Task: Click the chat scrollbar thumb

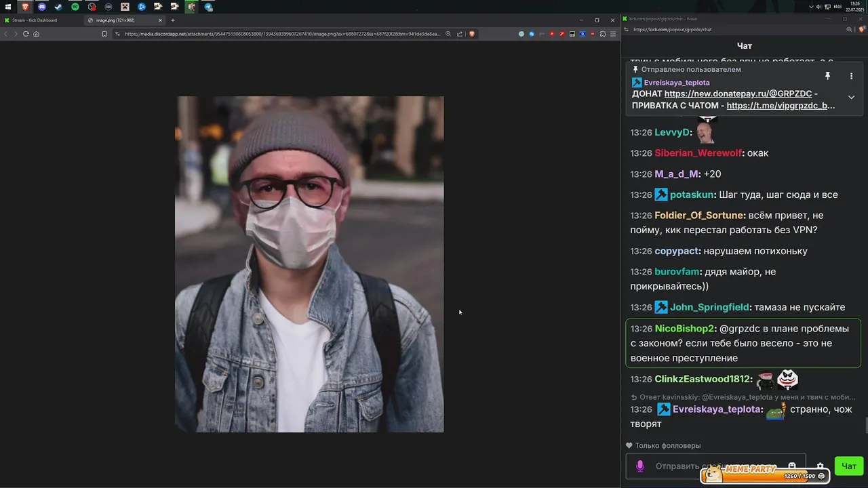Action: click(x=865, y=426)
